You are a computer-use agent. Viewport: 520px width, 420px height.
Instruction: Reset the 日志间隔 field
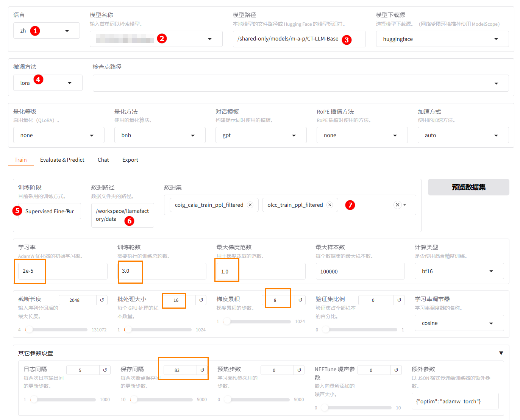[x=105, y=370]
